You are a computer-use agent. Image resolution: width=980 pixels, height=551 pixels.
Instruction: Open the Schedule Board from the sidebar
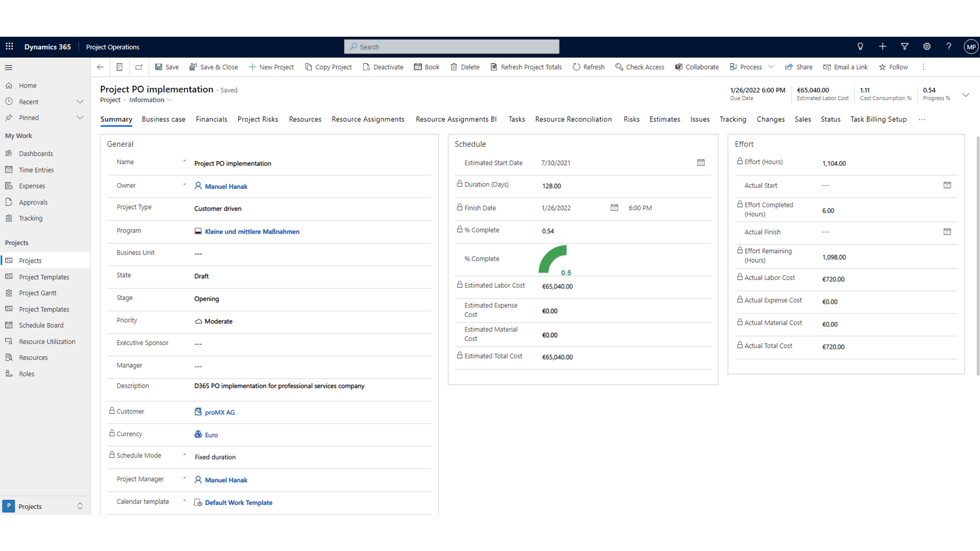click(40, 325)
